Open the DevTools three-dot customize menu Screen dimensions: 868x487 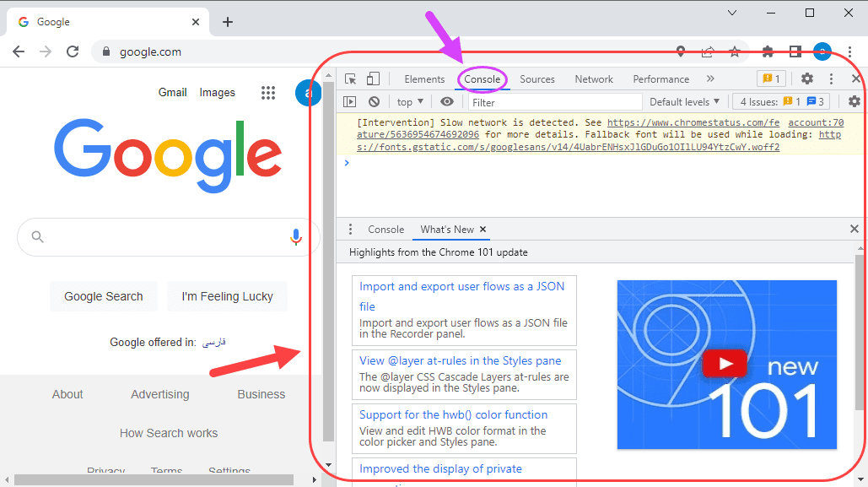[x=831, y=78]
